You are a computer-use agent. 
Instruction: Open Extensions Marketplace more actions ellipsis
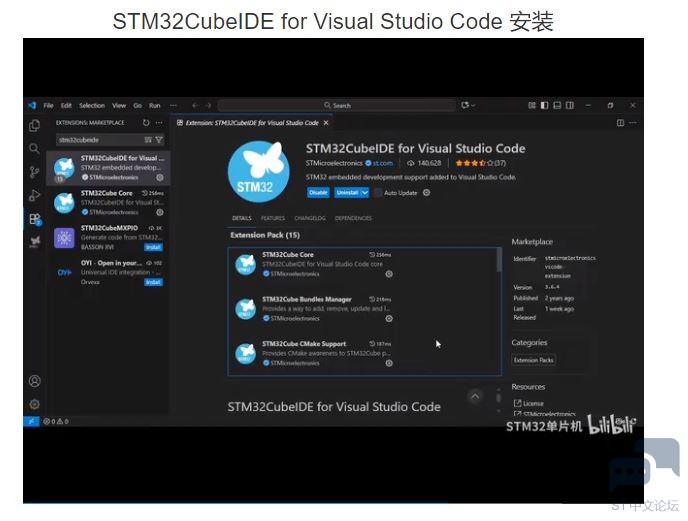[159, 123]
